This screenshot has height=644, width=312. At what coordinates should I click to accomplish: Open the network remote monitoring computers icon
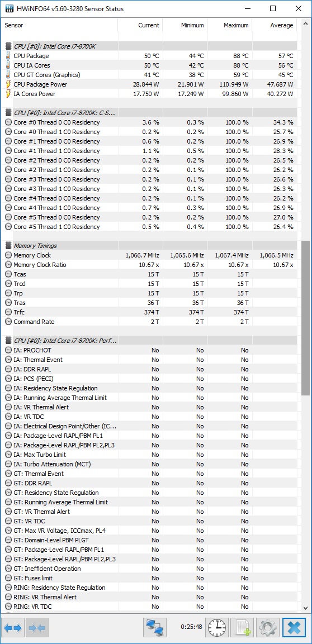(155, 628)
